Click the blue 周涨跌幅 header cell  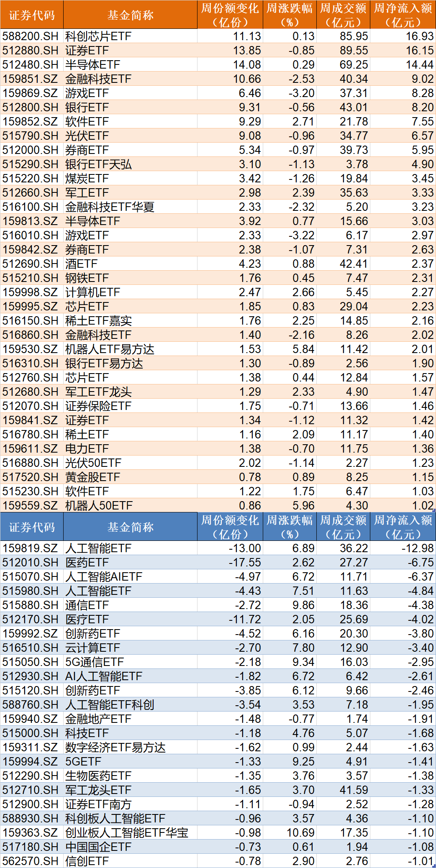(290, 527)
